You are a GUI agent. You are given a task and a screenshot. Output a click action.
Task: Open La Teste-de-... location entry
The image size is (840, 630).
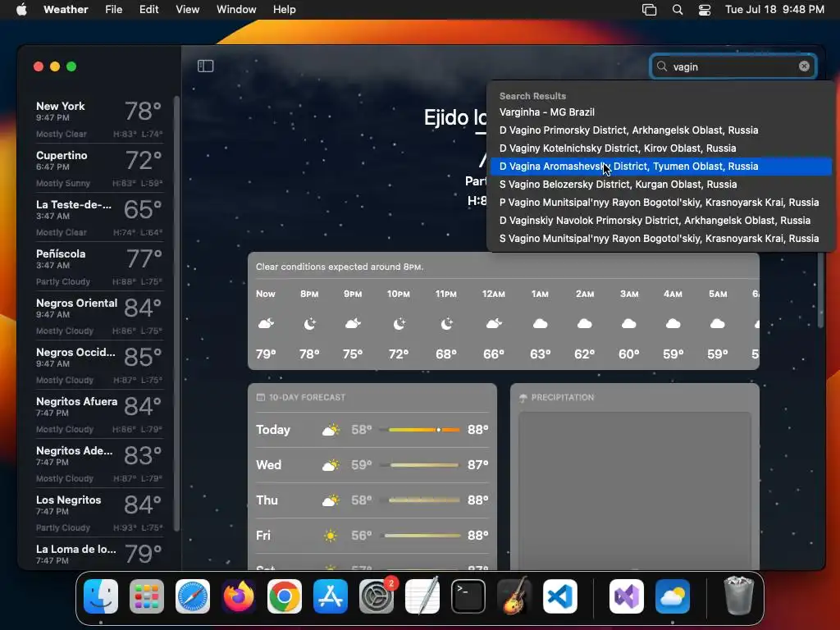(x=99, y=217)
